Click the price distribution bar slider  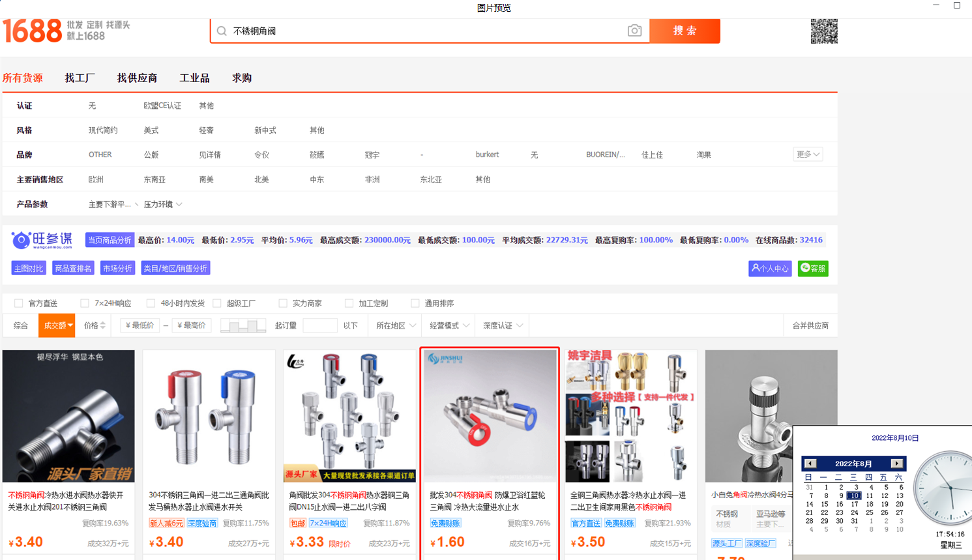(243, 325)
